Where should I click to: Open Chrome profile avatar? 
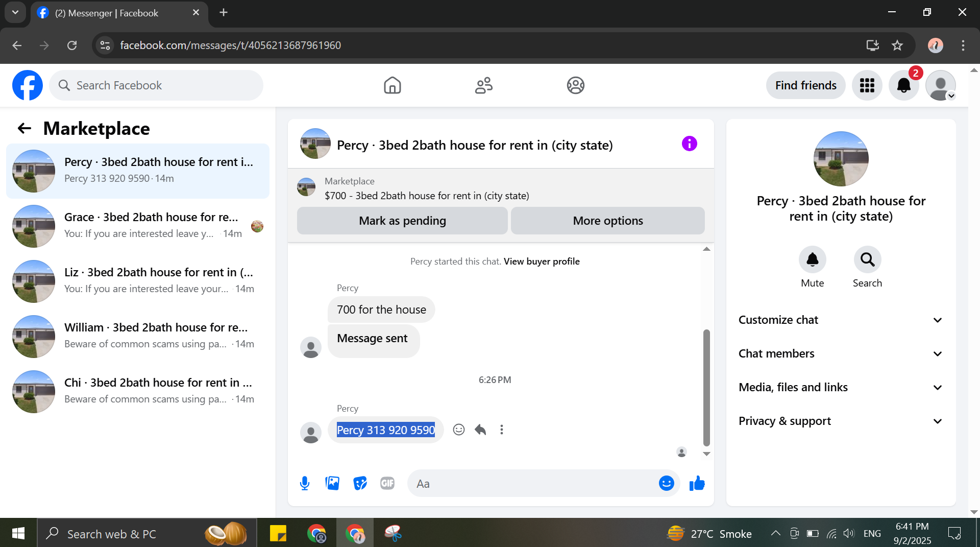936,45
